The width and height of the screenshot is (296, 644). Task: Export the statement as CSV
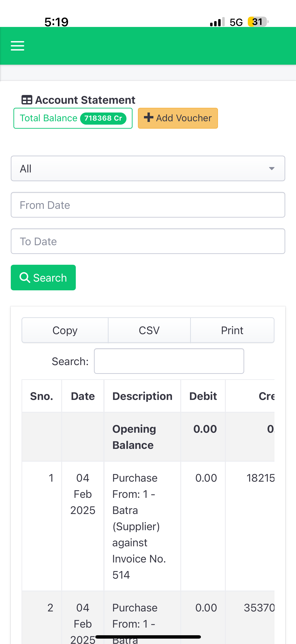point(149,330)
